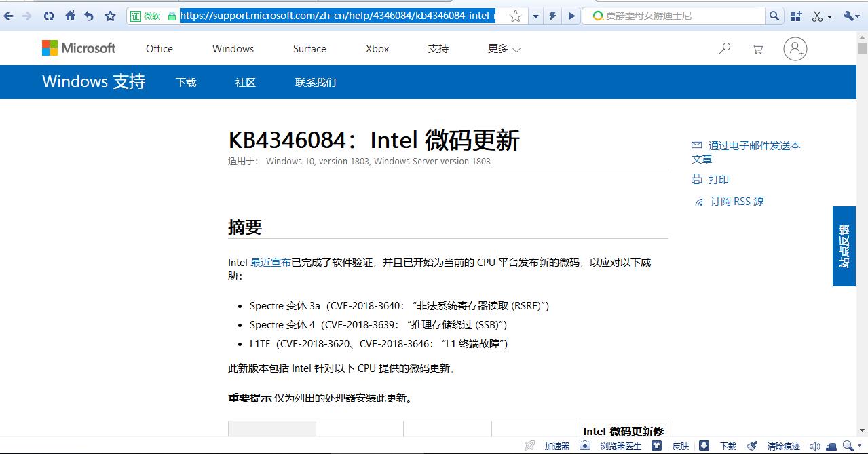
Task: Click the 订阅 RSS 源 link
Action: 737,201
